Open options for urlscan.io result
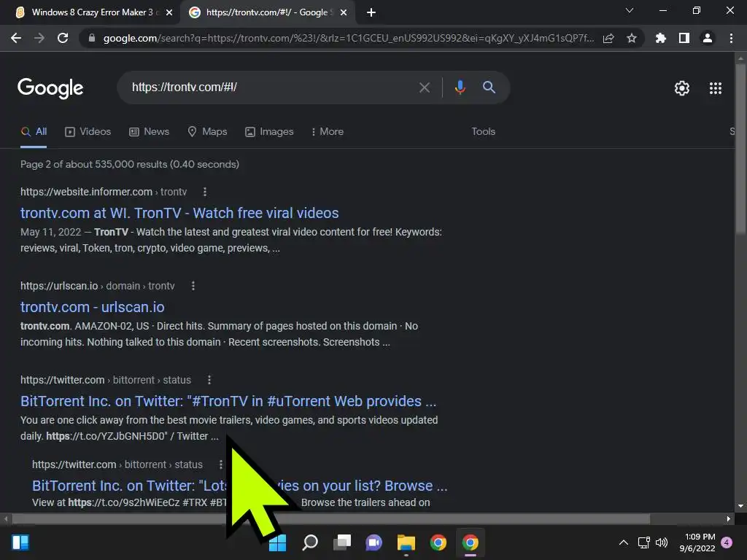 coord(193,286)
